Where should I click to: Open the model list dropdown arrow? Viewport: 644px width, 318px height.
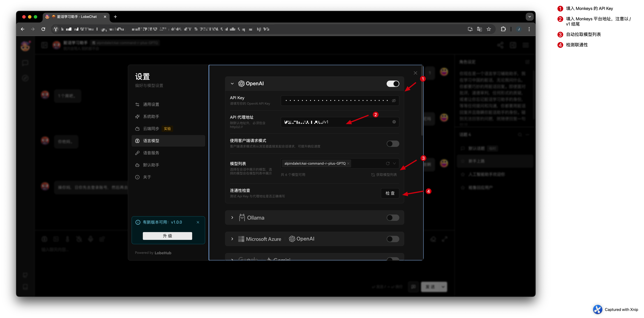tap(394, 163)
